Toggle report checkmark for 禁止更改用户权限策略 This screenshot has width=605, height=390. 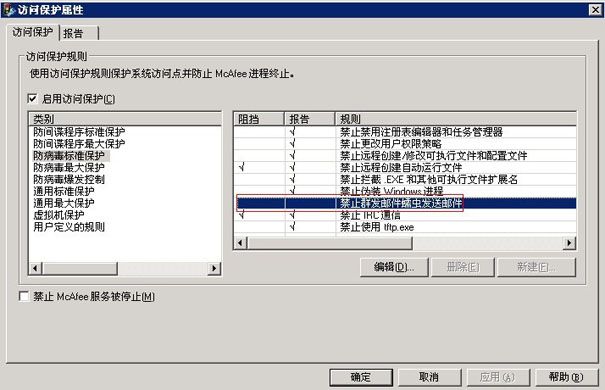click(292, 144)
